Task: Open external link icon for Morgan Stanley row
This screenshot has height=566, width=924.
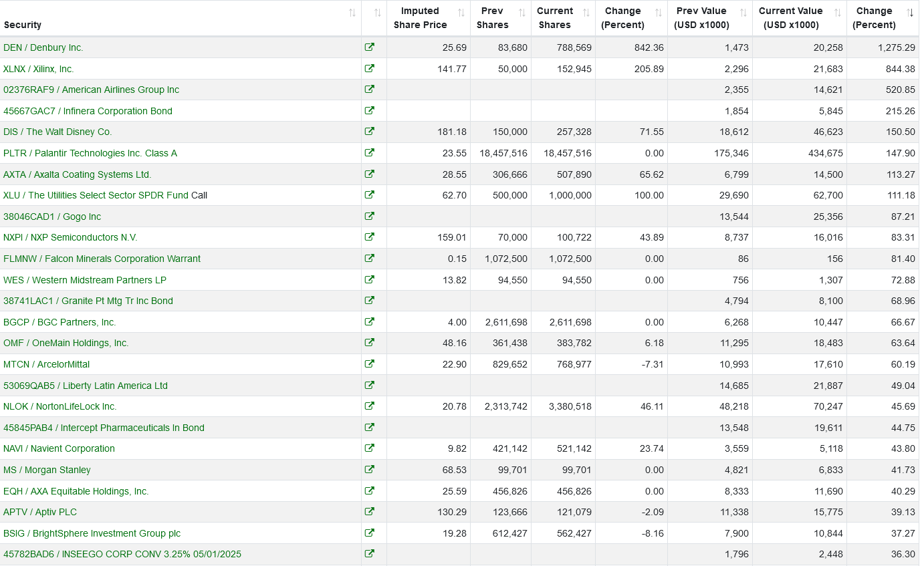Action: [370, 470]
